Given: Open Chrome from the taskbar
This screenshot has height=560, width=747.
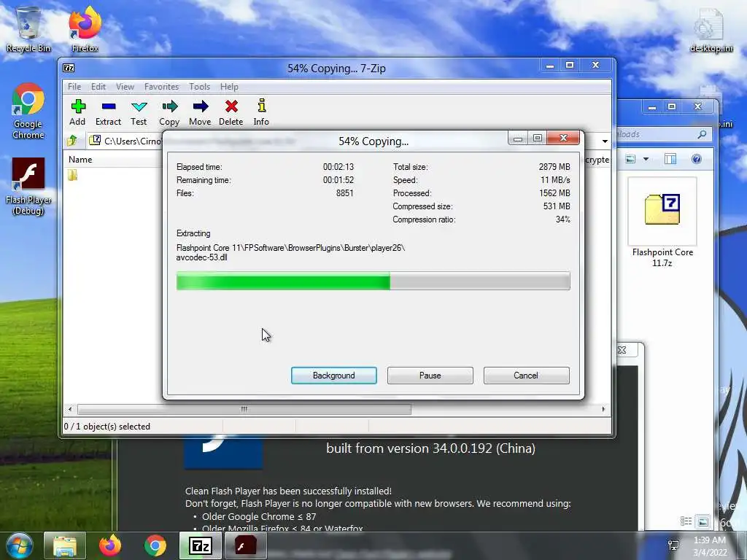Looking at the screenshot, I should click(155, 545).
